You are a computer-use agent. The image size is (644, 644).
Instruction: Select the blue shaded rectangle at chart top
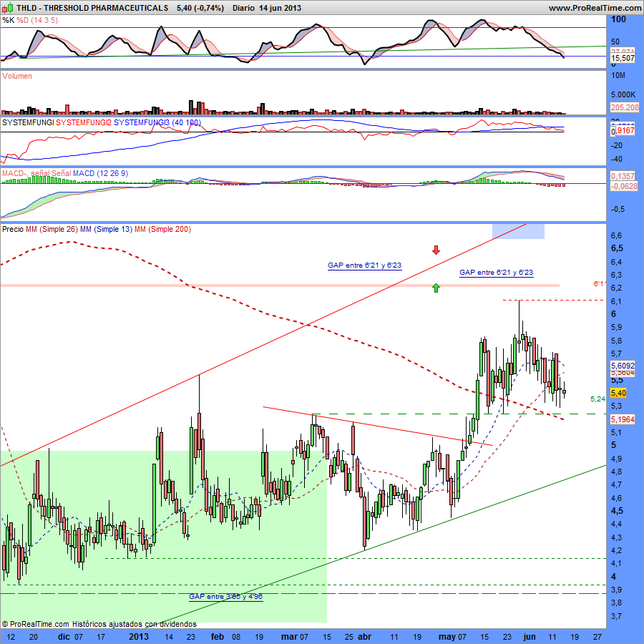[x=518, y=231]
